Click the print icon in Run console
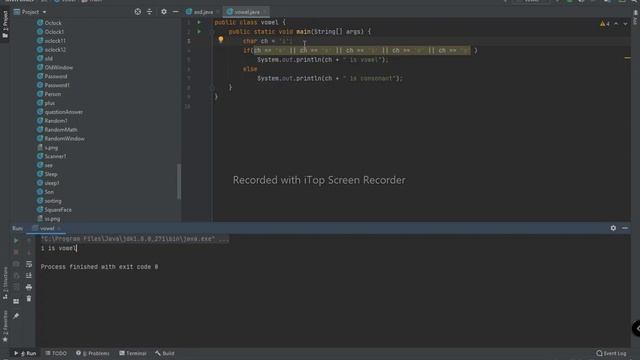 coord(29,287)
